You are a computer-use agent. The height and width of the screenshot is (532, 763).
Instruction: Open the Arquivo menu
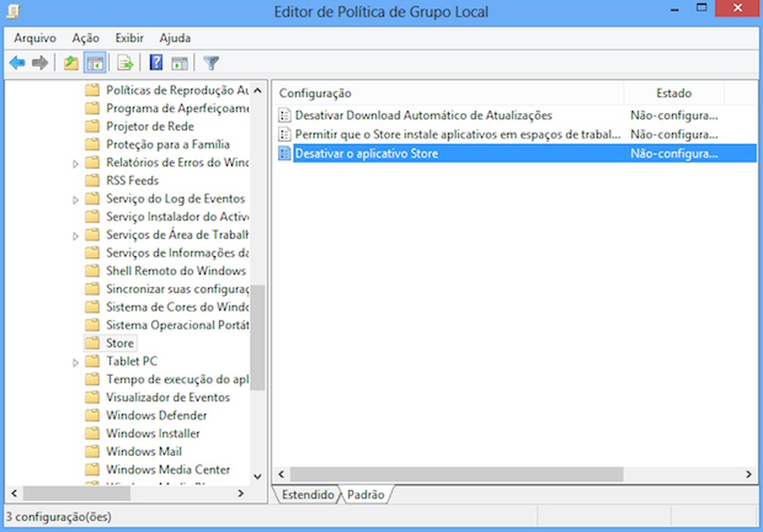36,37
